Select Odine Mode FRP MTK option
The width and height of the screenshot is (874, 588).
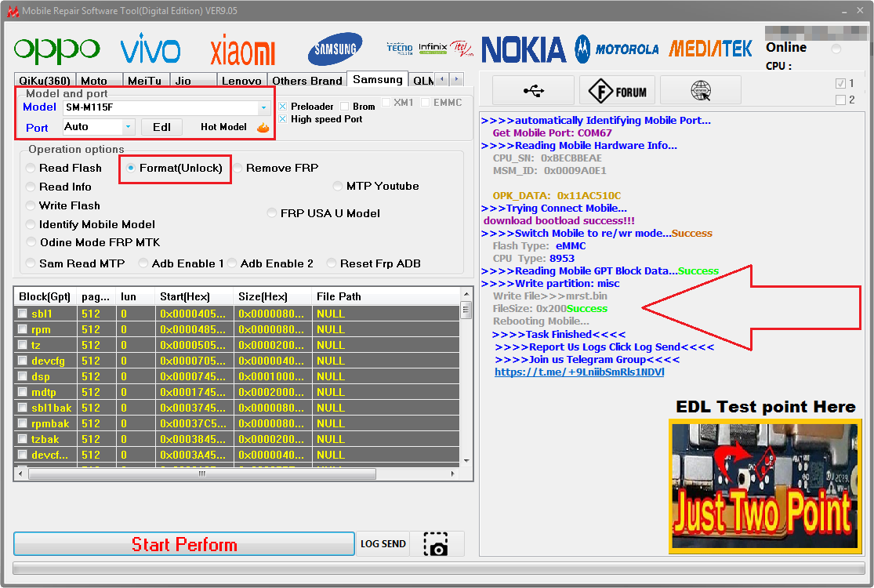(x=93, y=242)
